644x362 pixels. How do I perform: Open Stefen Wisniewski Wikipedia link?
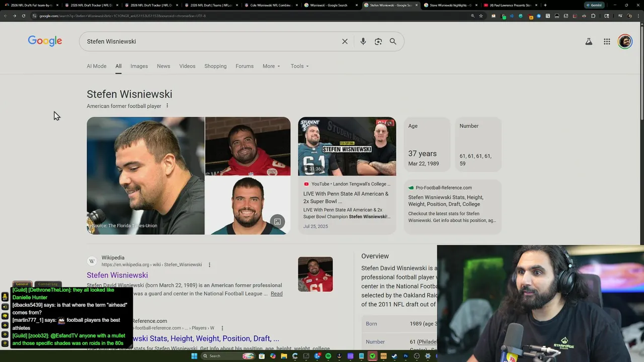click(117, 275)
